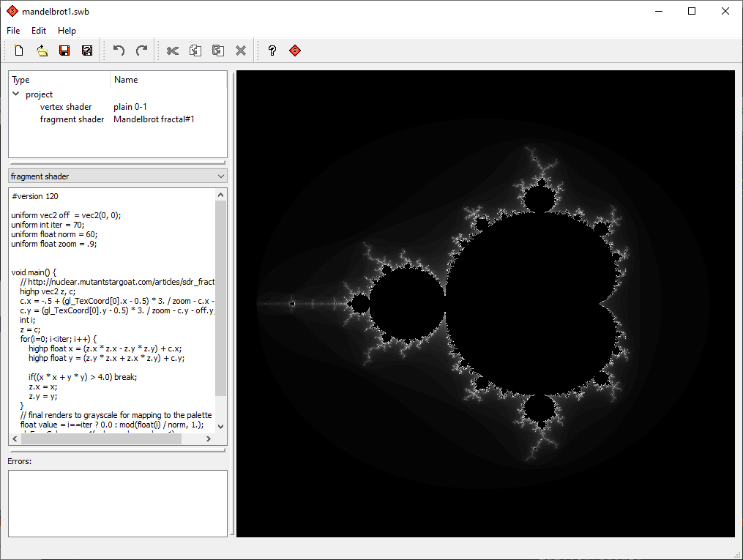Click inside the Errors output box
Viewport: 743px width, 560px height.
(x=118, y=504)
